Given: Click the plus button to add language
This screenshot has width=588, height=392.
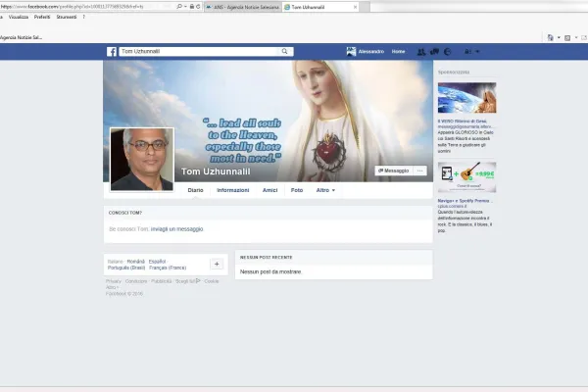Looking at the screenshot, I should click(x=217, y=264).
